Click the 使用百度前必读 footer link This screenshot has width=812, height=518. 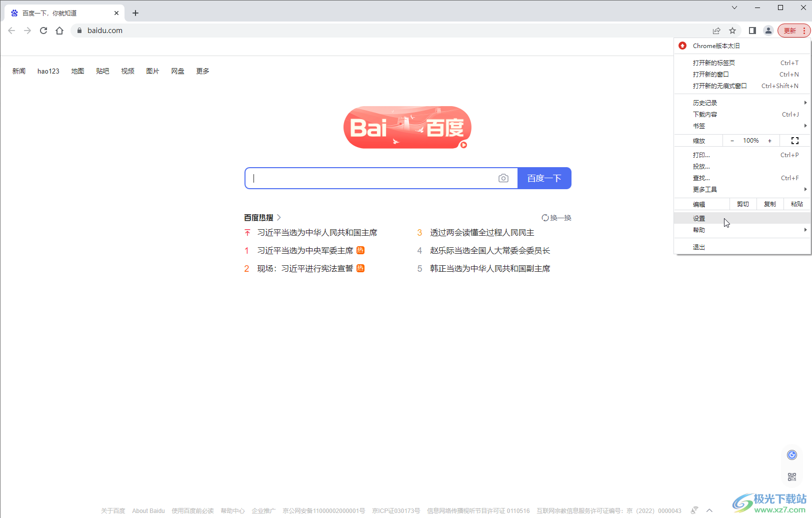[192, 511]
